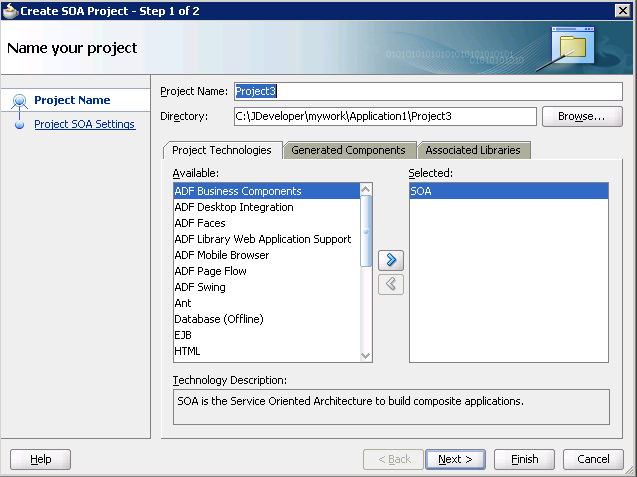Viewport: 637px width, 477px height.
Task: Click the Browse button for directory
Action: pos(582,117)
